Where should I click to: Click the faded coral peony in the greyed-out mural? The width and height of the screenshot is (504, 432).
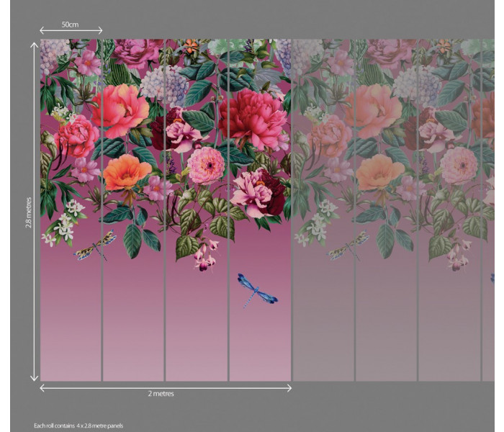tap(372, 109)
